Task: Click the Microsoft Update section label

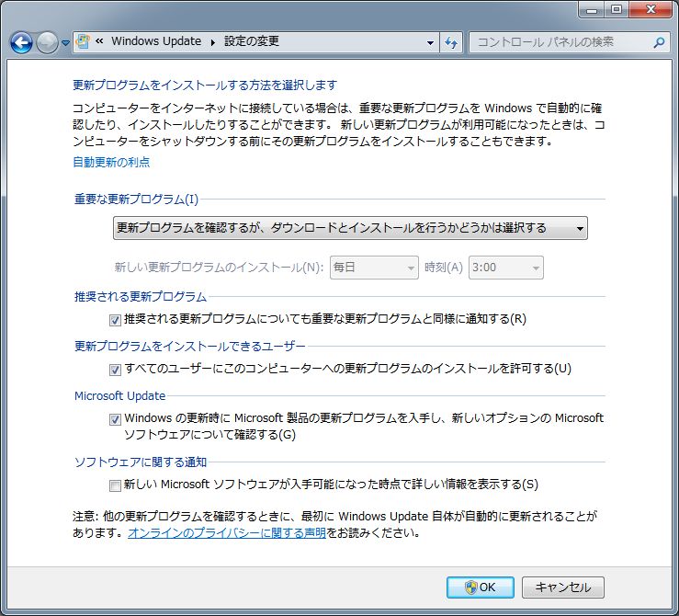Action: 120,396
